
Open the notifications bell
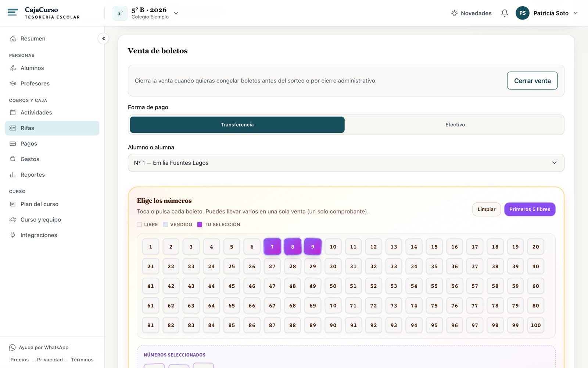505,13
